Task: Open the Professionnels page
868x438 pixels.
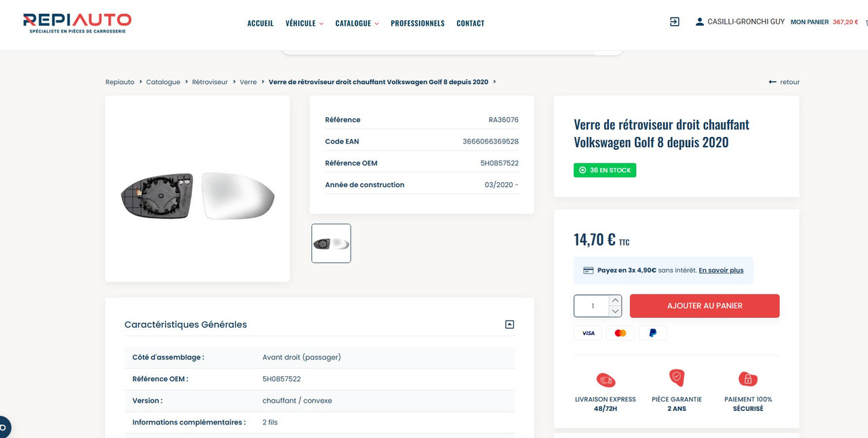Action: (418, 23)
